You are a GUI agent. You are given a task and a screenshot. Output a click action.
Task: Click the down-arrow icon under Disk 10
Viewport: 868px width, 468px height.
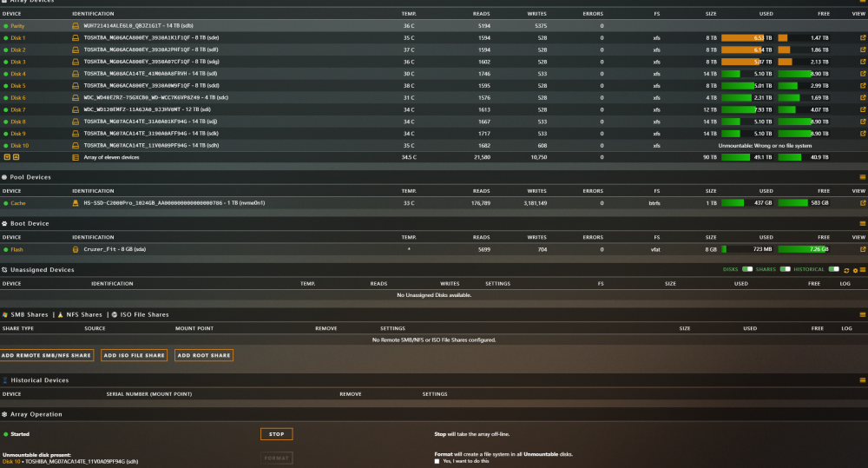click(x=7, y=157)
